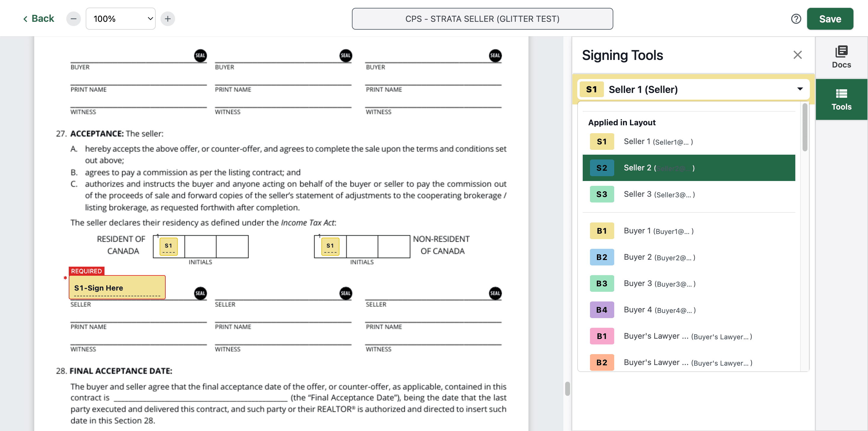Click SEAL icon on the middle seller line
Viewport: 868px width, 431px height.
tap(346, 293)
